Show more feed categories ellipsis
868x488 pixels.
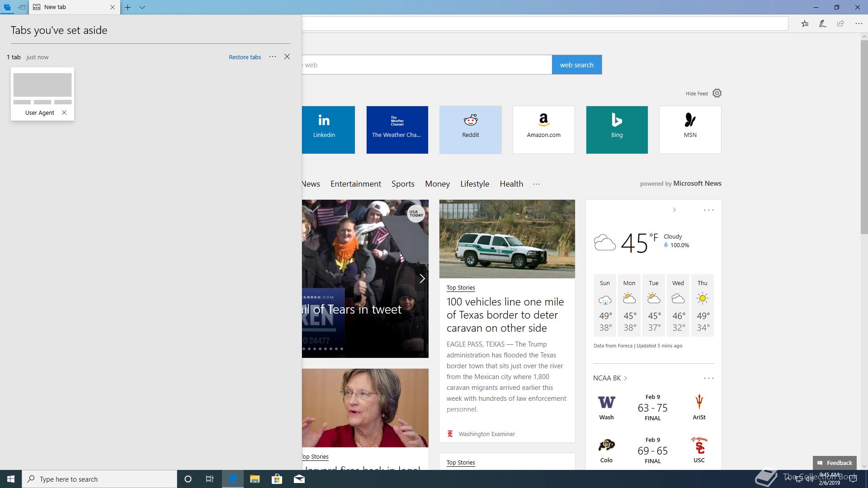point(536,184)
